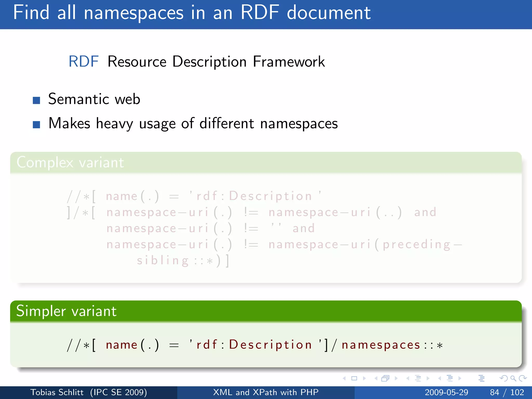This screenshot has width=532, height=399.
Task: Go to next frame using arrow after frames icon
Action: [396, 378]
